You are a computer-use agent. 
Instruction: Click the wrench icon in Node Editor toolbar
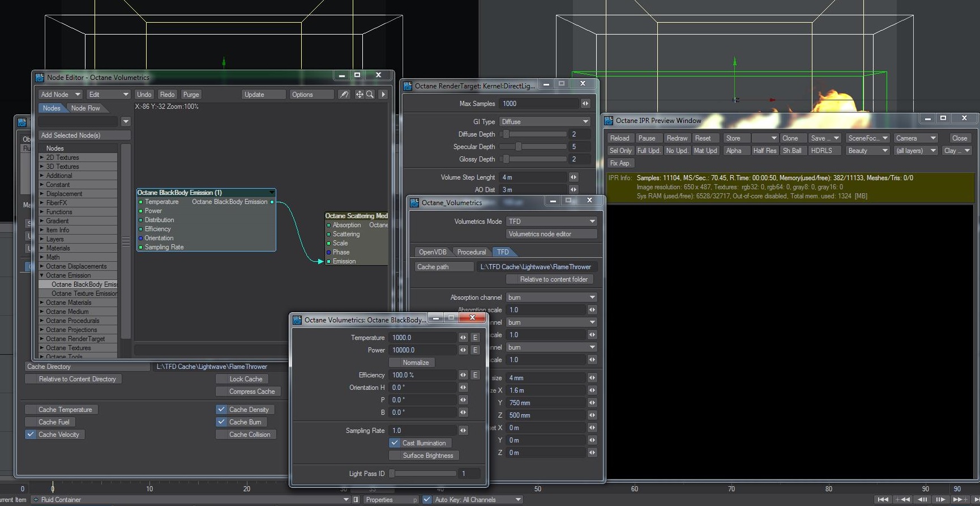point(344,95)
